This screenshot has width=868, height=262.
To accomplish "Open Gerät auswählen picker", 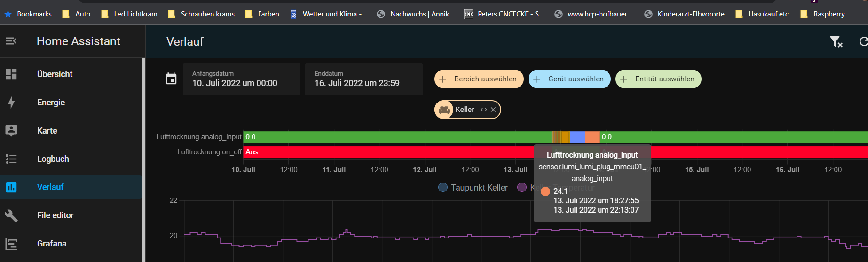I will tap(569, 79).
